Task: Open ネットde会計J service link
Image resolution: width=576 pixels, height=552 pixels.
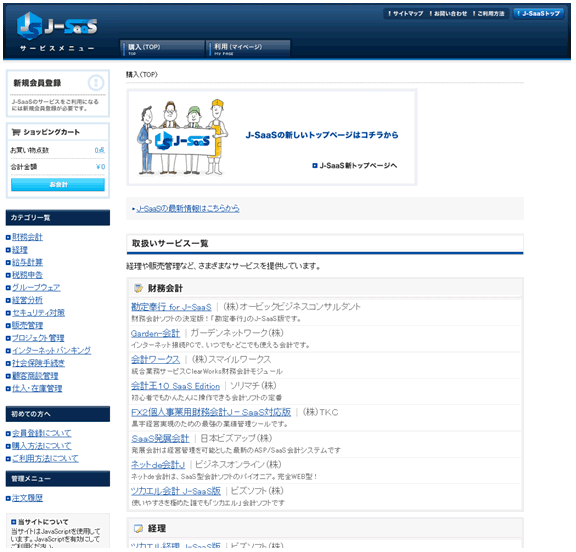Action: click(x=158, y=465)
